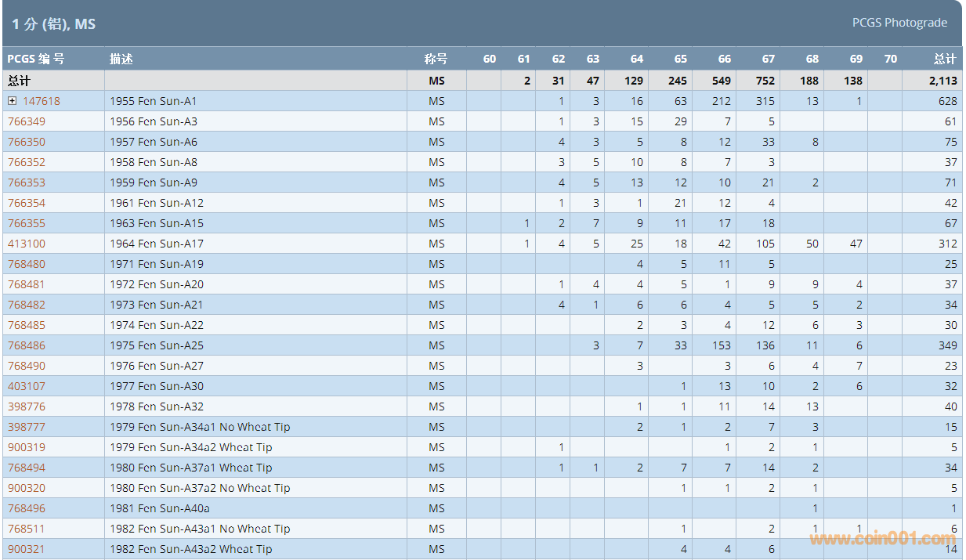This screenshot has width=966, height=560.
Task: Open coin number 398776
Action: (x=27, y=406)
